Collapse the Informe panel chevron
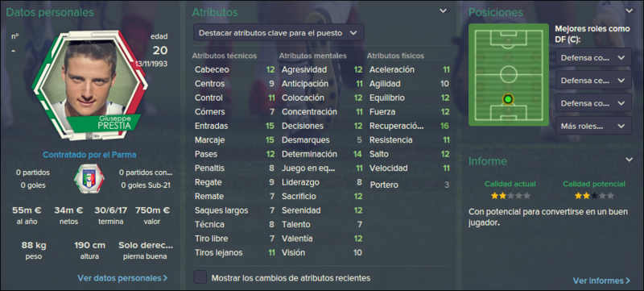 point(629,160)
